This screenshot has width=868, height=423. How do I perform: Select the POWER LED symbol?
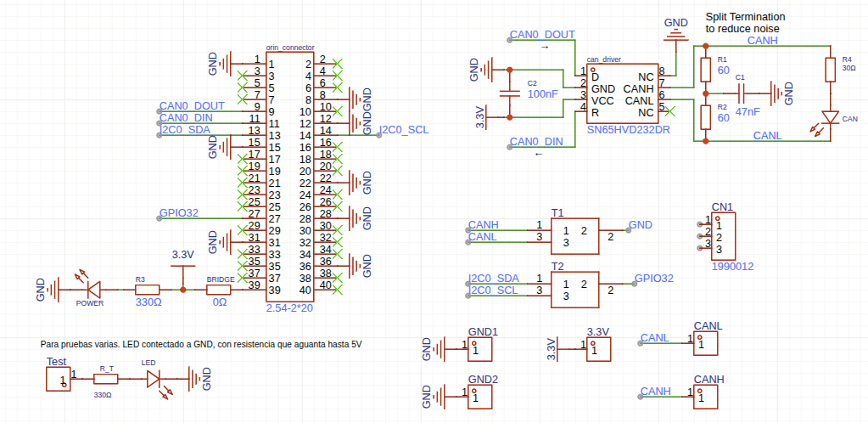pos(93,290)
